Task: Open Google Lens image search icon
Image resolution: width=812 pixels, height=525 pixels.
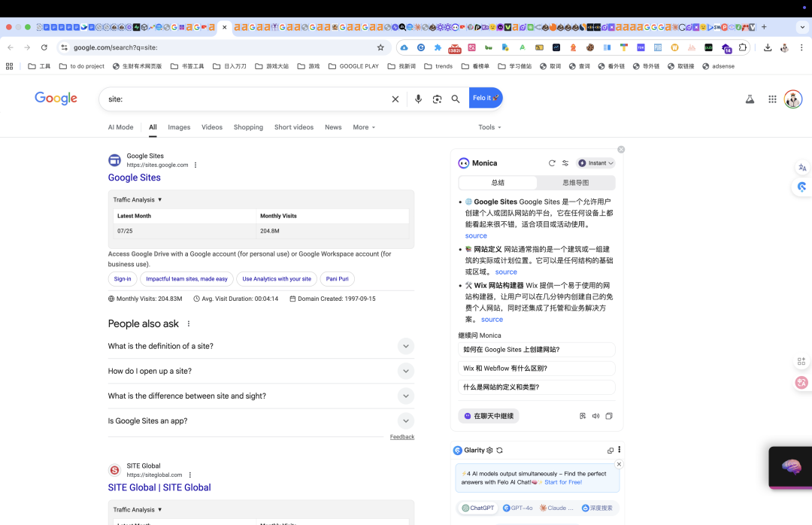Action: pos(437,99)
